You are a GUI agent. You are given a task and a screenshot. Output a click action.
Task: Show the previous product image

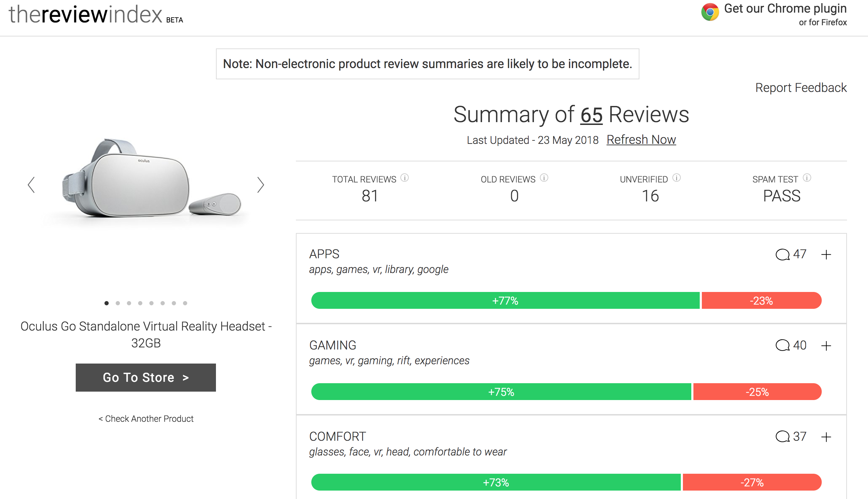[31, 185]
